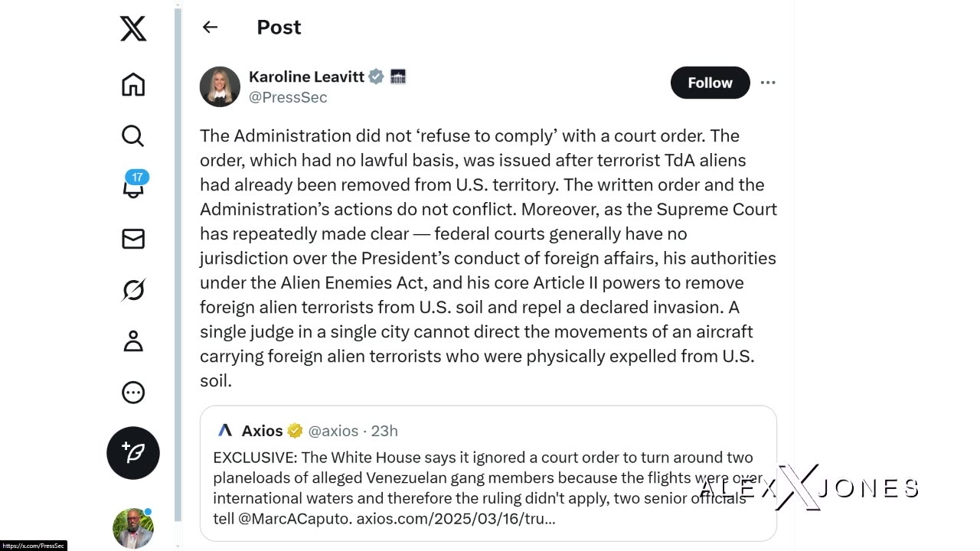Click the government affiliation badge icon

coord(398,77)
